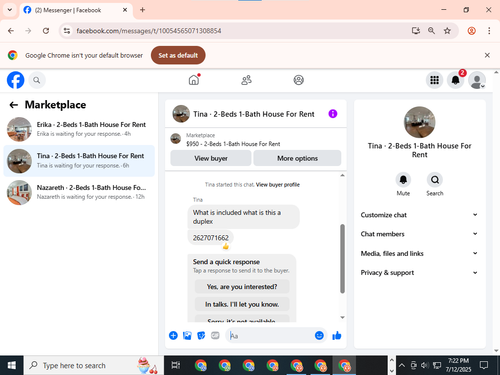Open the Facebook menu grid icon
Screen dimensions: 500x375
point(434,80)
